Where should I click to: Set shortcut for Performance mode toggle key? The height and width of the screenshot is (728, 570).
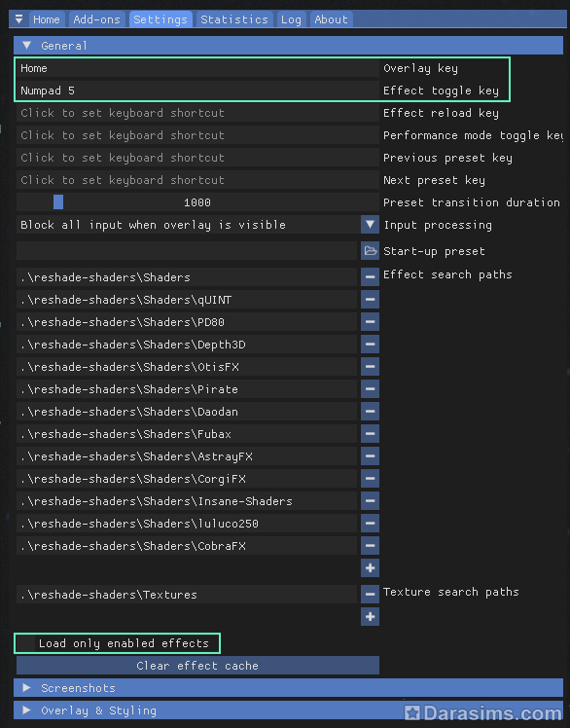pos(197,135)
